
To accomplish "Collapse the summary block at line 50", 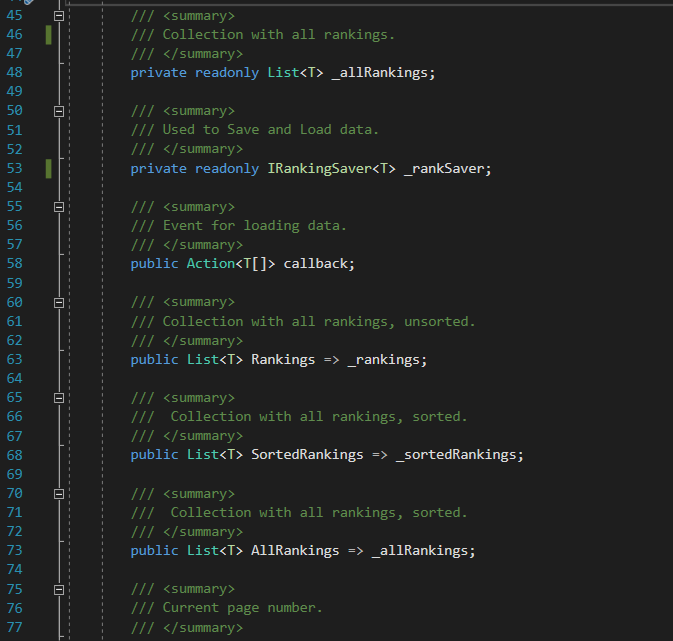I will click(x=59, y=111).
